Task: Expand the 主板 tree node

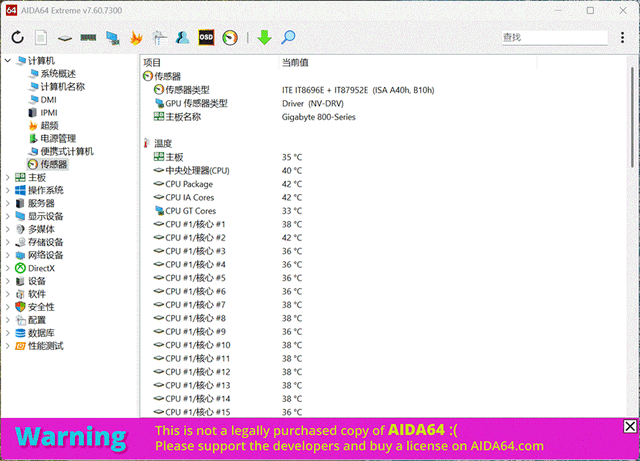Action: [8, 178]
